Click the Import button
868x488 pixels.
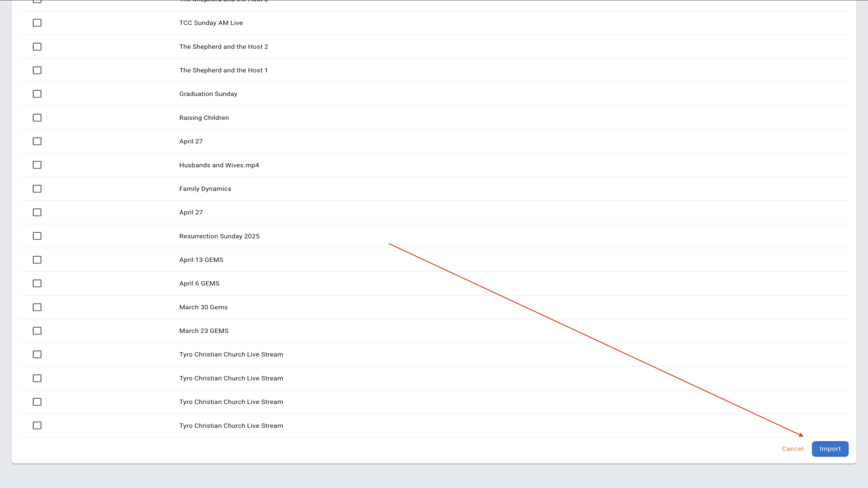tap(830, 449)
